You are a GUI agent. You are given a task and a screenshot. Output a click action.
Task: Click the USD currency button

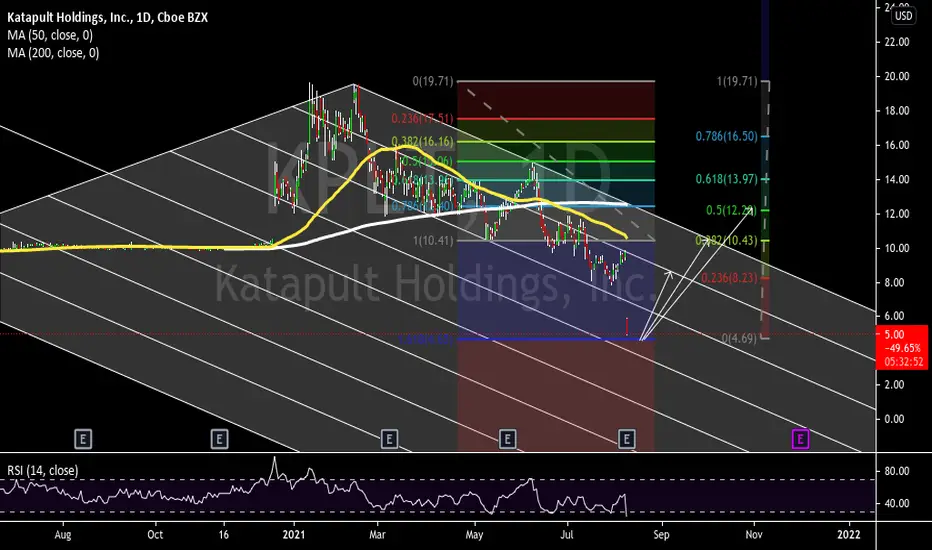(903, 15)
